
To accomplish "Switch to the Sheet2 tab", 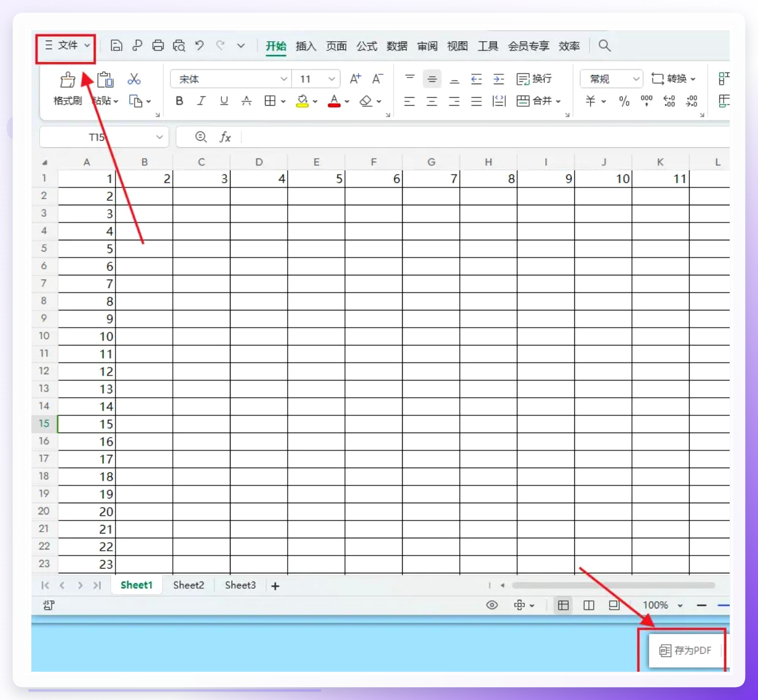I will point(188,585).
